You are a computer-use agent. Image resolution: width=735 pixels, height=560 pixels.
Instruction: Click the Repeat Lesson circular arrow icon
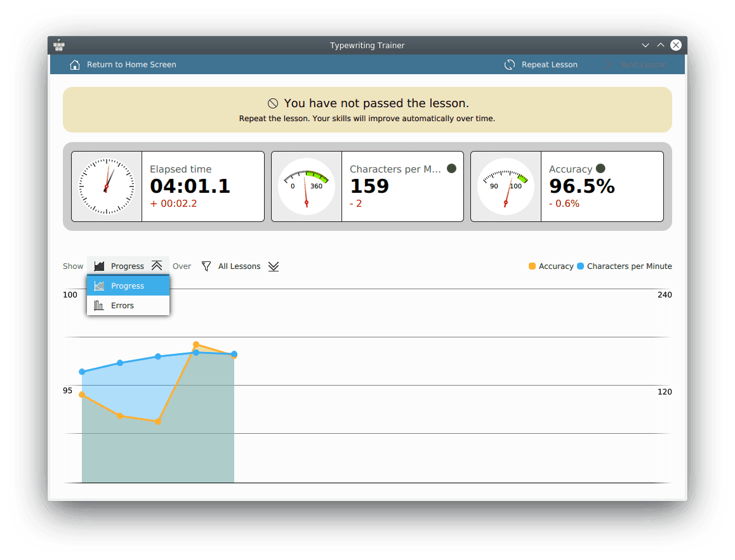click(x=510, y=65)
